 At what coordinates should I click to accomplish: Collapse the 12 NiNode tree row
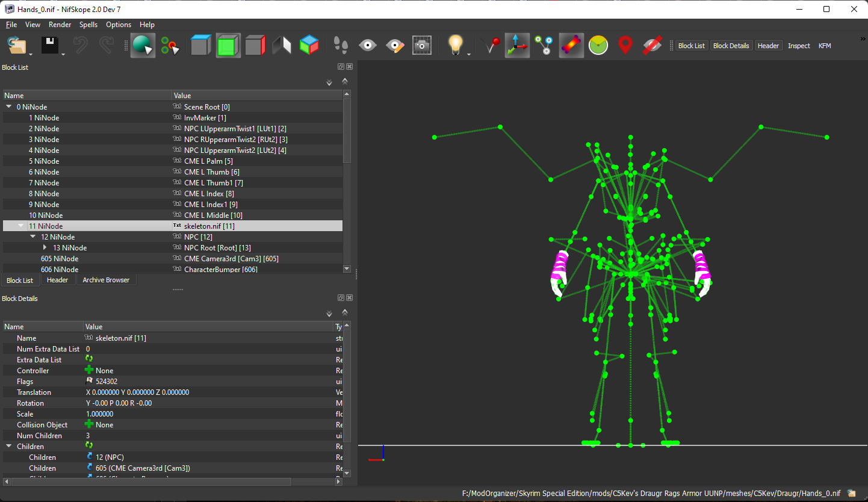[x=33, y=237]
